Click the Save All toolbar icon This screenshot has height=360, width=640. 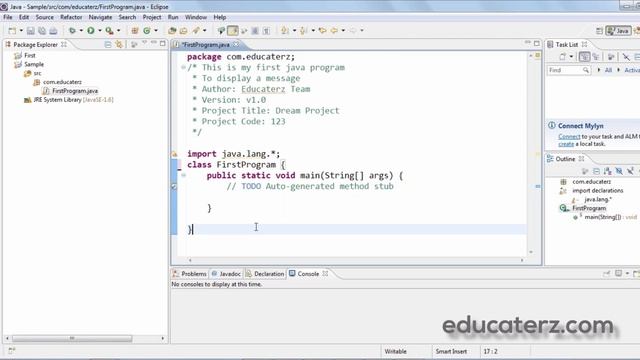(42, 31)
